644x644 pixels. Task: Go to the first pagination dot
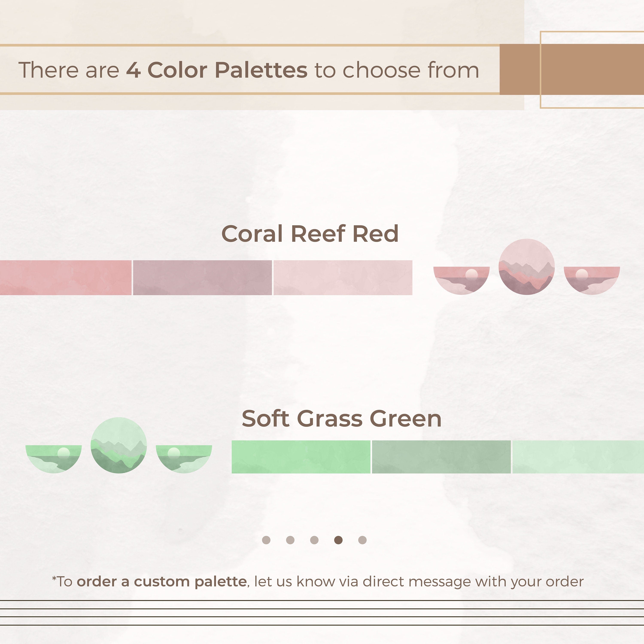[x=266, y=540]
